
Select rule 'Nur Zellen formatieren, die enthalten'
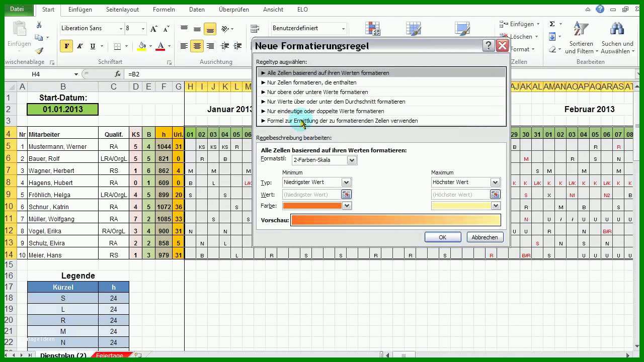pos(381,82)
